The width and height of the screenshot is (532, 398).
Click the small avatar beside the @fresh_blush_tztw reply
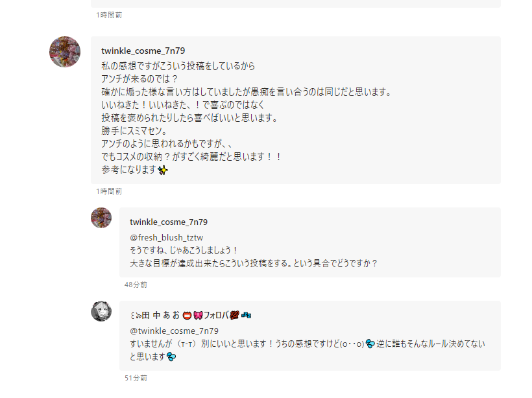coord(101,218)
